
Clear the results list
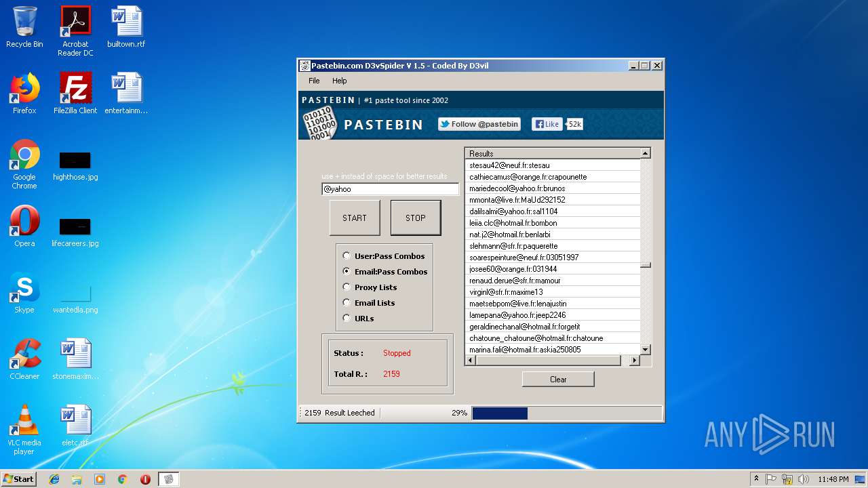tap(558, 379)
